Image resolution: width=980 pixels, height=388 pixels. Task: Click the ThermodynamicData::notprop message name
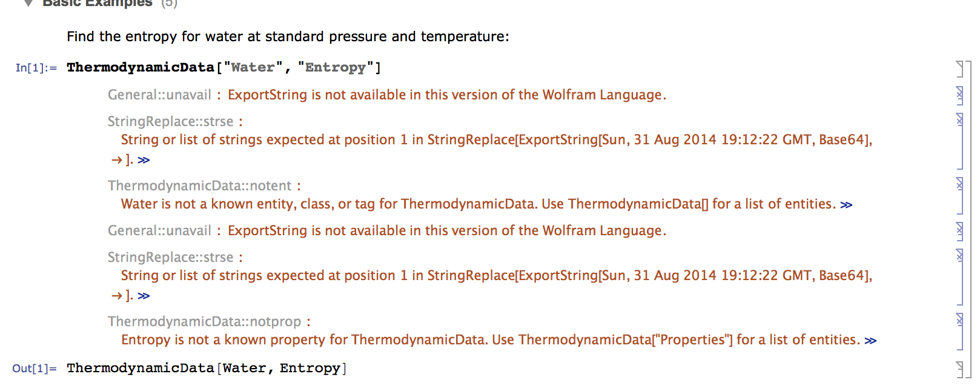tap(205, 321)
